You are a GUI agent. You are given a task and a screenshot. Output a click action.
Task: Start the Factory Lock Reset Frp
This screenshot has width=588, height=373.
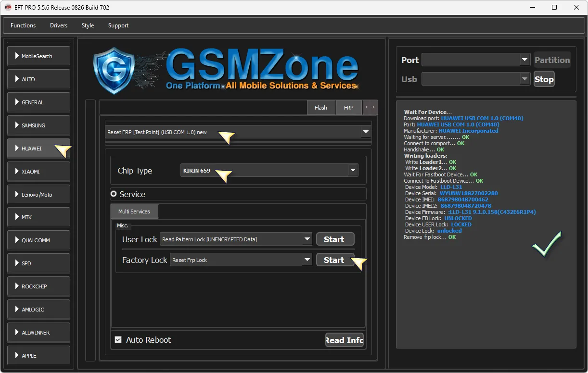(335, 260)
